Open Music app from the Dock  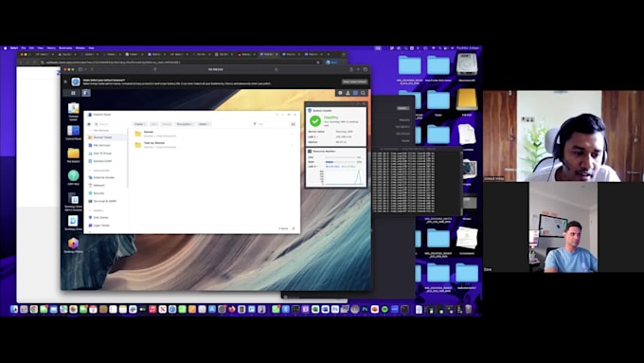(152, 309)
